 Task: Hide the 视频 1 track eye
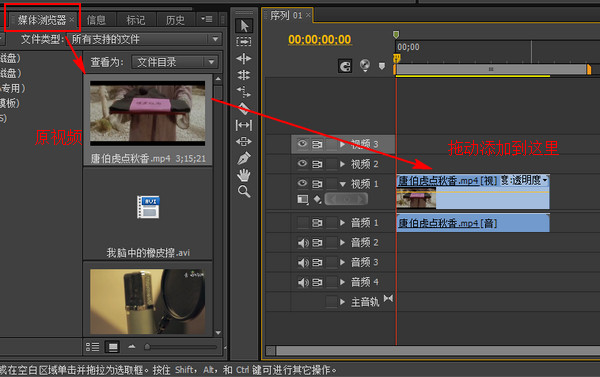point(302,183)
